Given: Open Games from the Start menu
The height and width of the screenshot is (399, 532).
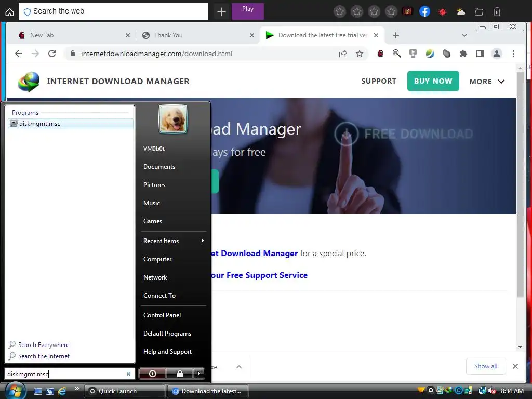Looking at the screenshot, I should click(x=153, y=221).
